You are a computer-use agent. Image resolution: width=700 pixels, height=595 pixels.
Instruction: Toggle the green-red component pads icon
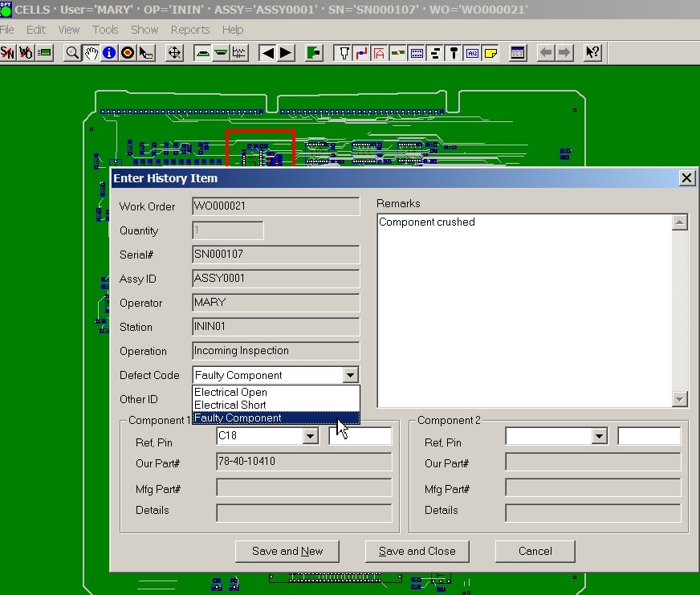[x=398, y=53]
